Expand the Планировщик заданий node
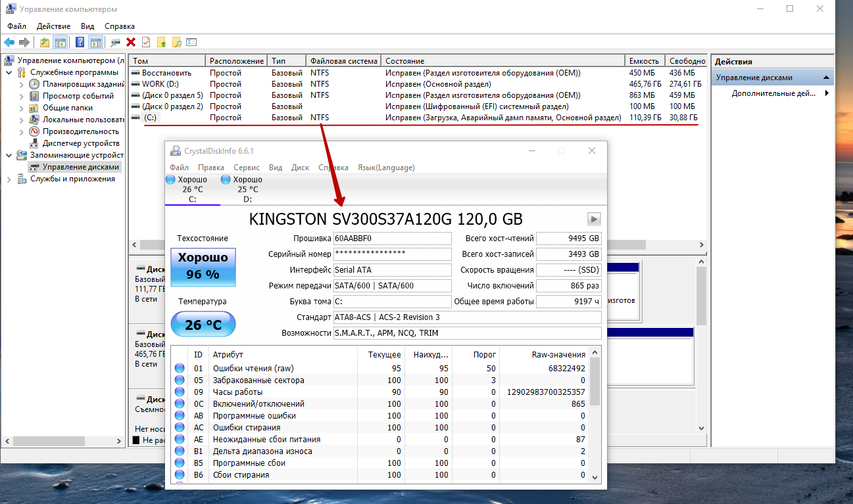853x504 pixels. pos(22,84)
